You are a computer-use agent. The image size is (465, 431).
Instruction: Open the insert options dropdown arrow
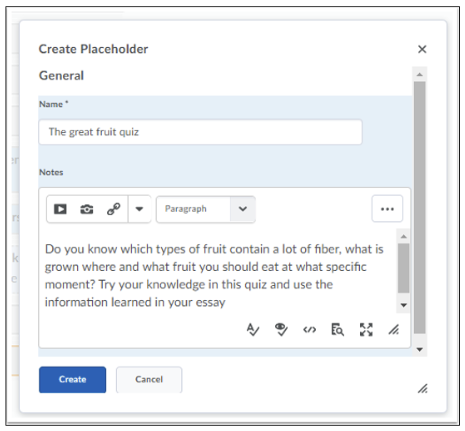point(139,209)
